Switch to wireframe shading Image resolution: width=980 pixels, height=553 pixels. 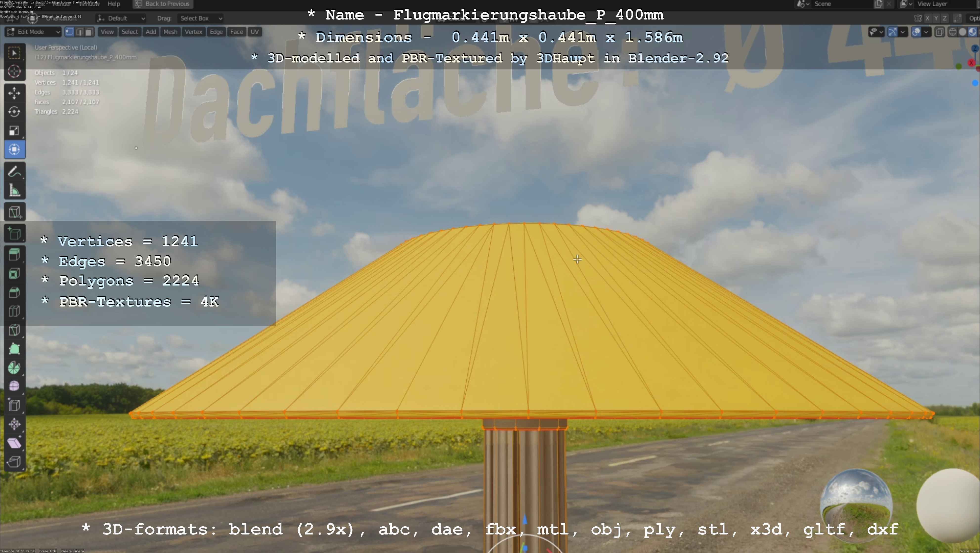point(953,32)
